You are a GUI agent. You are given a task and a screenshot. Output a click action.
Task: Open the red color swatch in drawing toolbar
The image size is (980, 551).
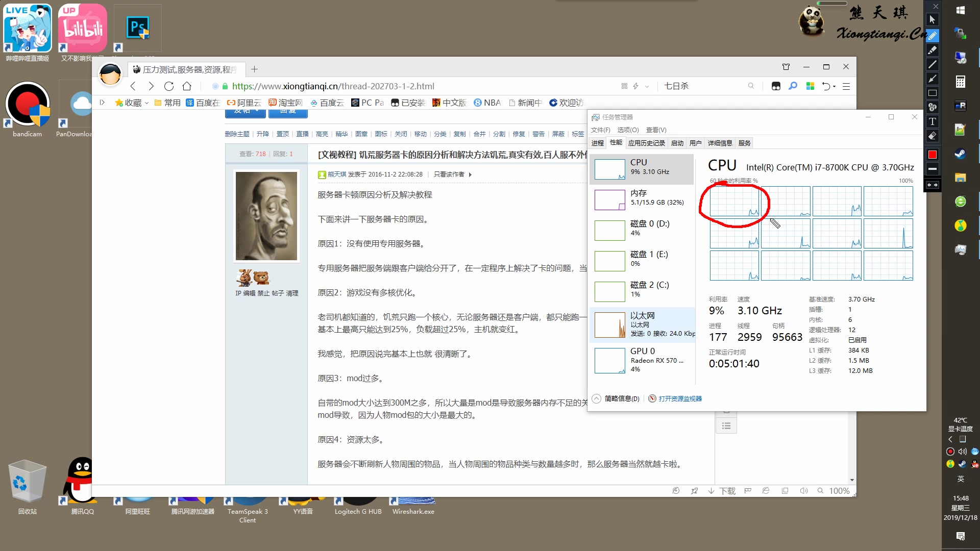932,155
